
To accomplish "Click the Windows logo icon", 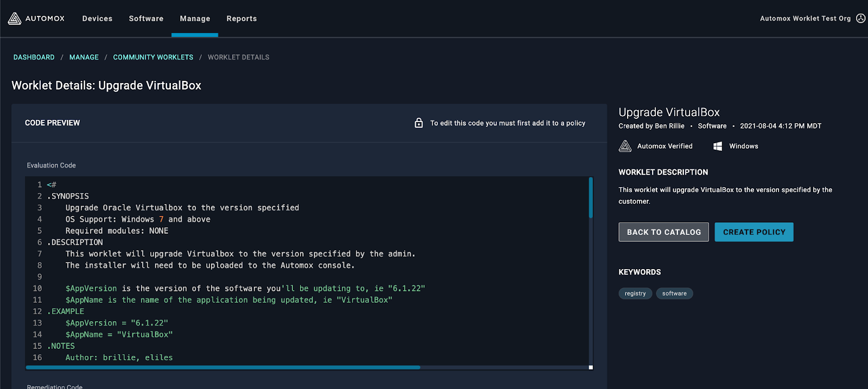I will coord(717,146).
